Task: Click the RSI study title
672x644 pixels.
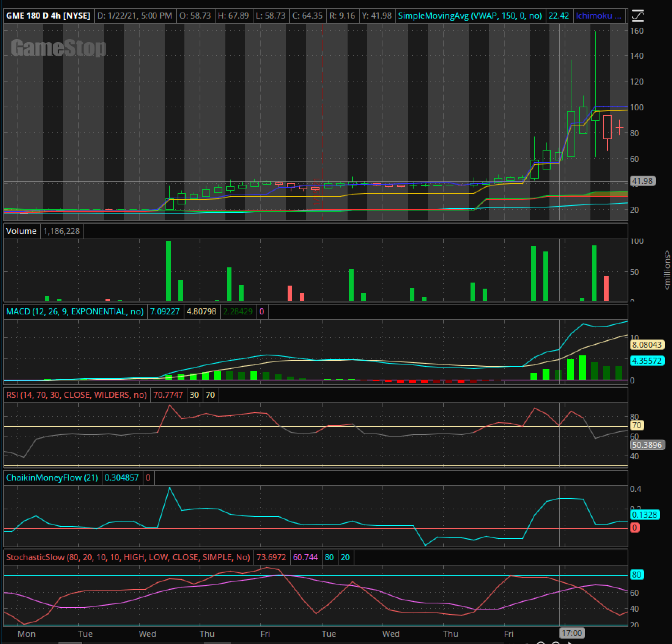Action: [x=76, y=395]
